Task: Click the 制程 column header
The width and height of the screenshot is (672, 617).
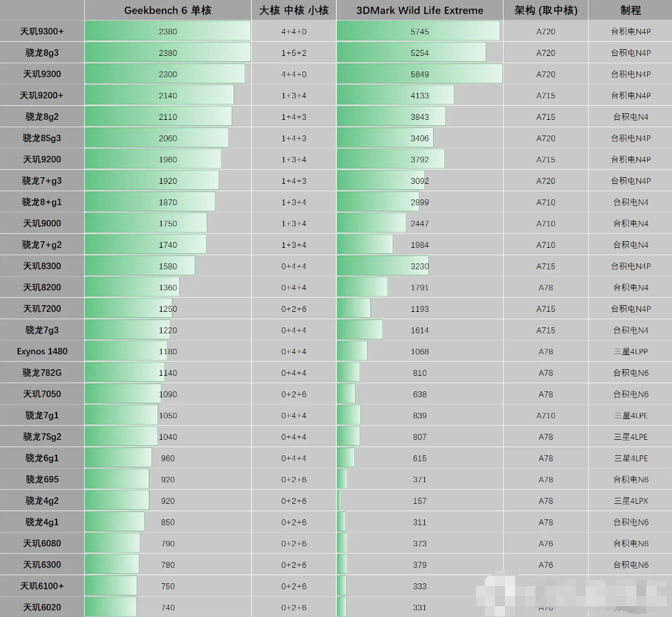Action: pos(630,10)
